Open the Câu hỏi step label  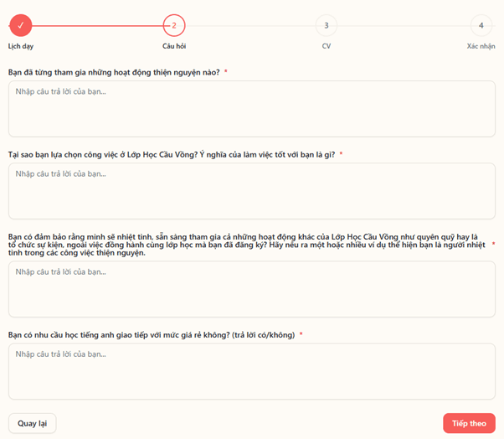[x=174, y=46]
